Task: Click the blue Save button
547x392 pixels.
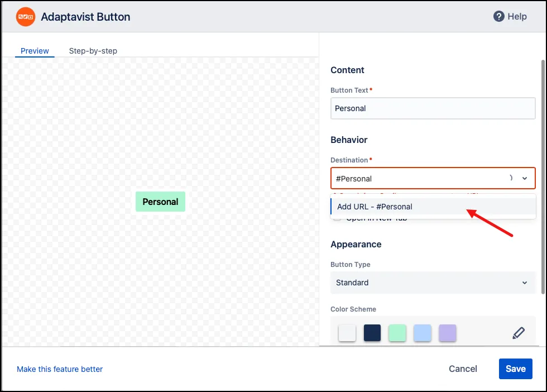Action: click(x=515, y=369)
